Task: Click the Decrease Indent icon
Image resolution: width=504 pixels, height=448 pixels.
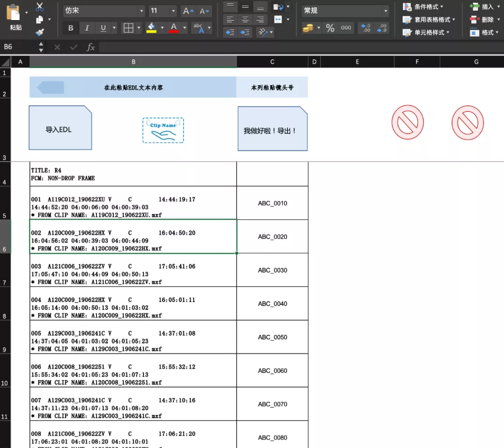Action: click(230, 33)
